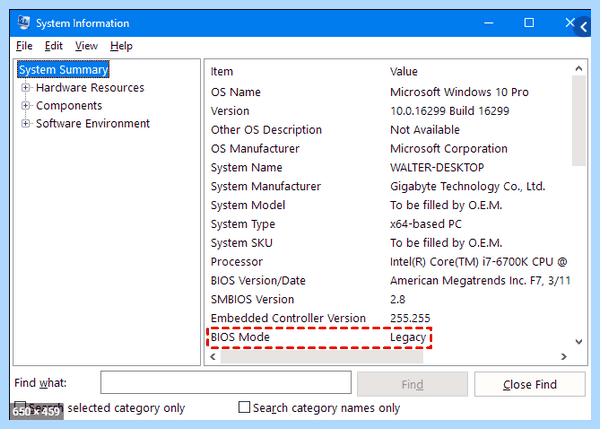
Task: Open the Edit menu
Action: 54,46
